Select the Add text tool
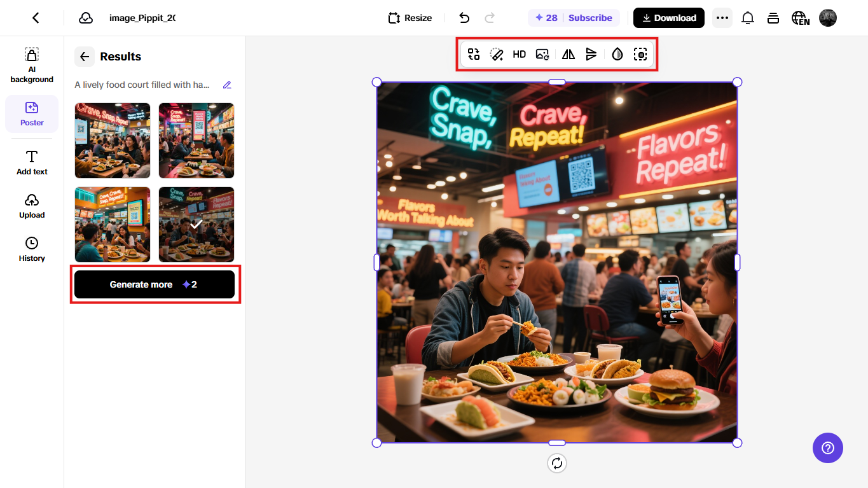868x488 pixels. (x=32, y=162)
